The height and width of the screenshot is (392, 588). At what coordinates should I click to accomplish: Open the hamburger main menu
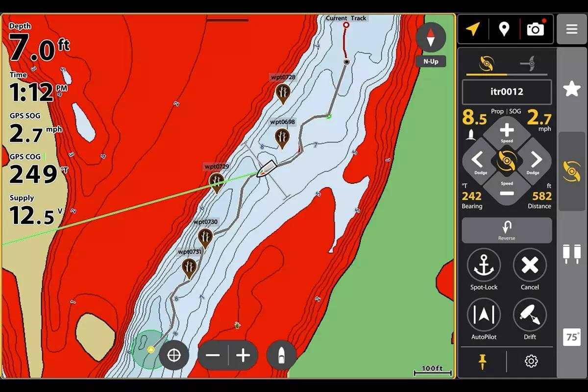coord(572,29)
